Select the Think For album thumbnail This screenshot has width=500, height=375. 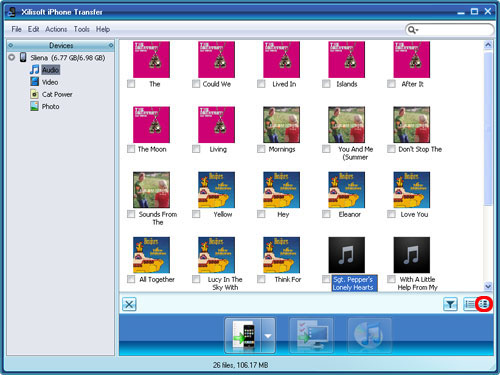tap(281, 255)
